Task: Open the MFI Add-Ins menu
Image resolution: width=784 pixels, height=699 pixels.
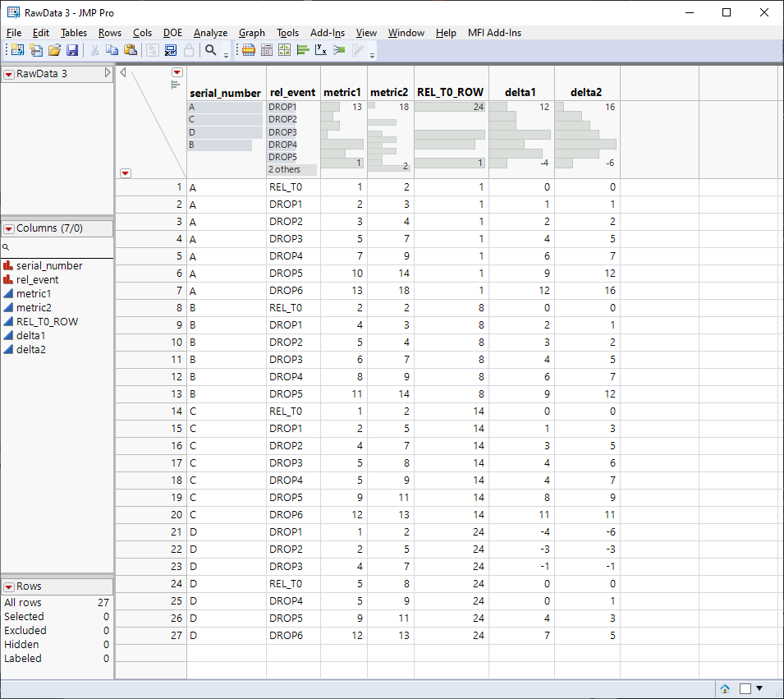Action: click(x=494, y=33)
